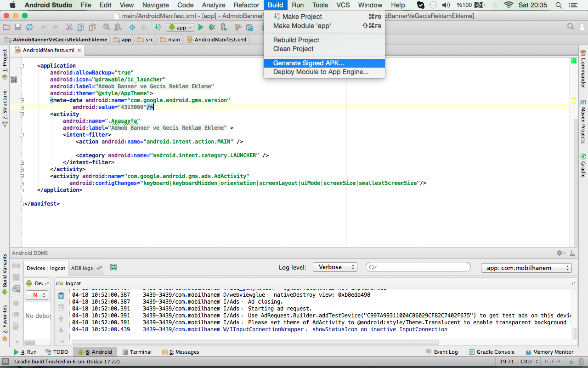The width and height of the screenshot is (588, 368).
Task: Choose Clean Project from Build menu
Action: 324,49
